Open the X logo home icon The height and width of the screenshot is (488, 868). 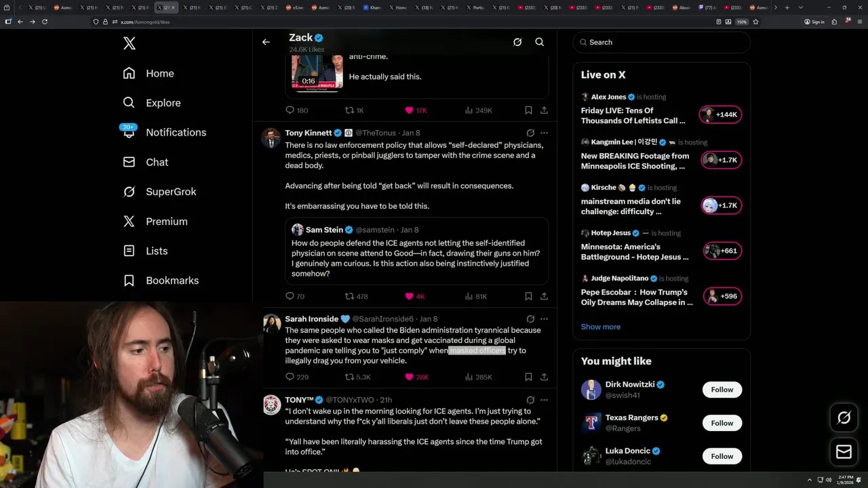(130, 43)
